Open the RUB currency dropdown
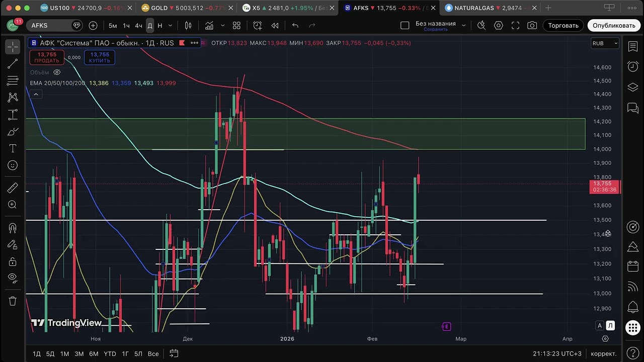Viewport: 644px width, 362px height. 605,43
